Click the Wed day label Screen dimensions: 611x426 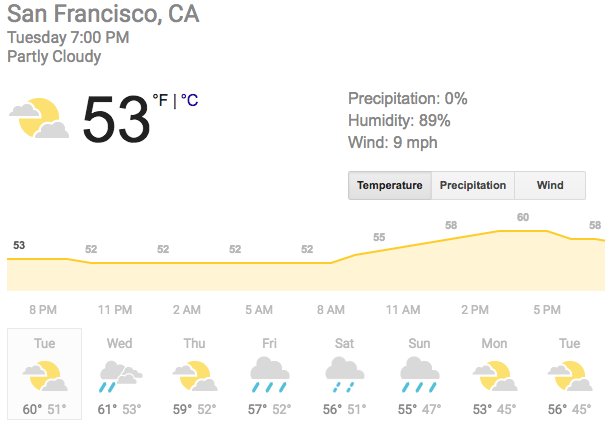tap(120, 343)
